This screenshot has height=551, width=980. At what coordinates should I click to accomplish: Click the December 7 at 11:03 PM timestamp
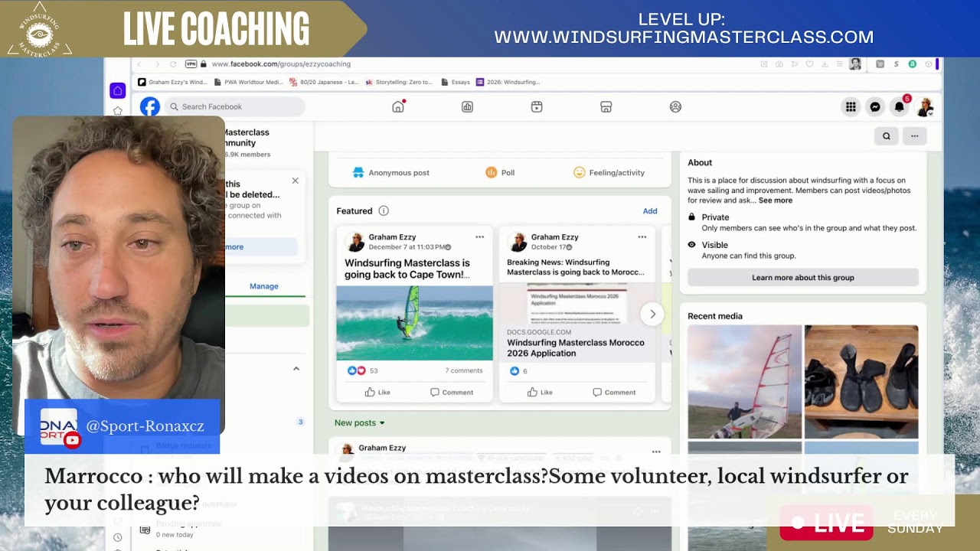[x=406, y=247]
